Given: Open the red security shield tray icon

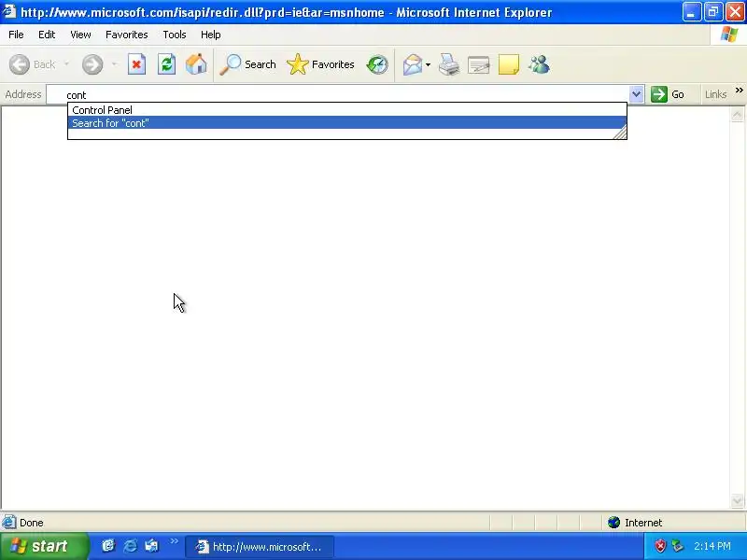Looking at the screenshot, I should click(x=660, y=546).
